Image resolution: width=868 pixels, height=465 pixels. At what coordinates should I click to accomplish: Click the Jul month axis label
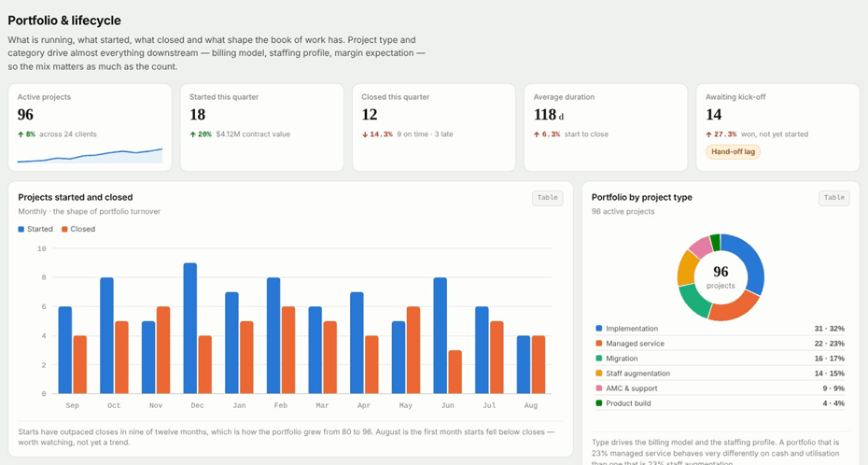coord(489,405)
